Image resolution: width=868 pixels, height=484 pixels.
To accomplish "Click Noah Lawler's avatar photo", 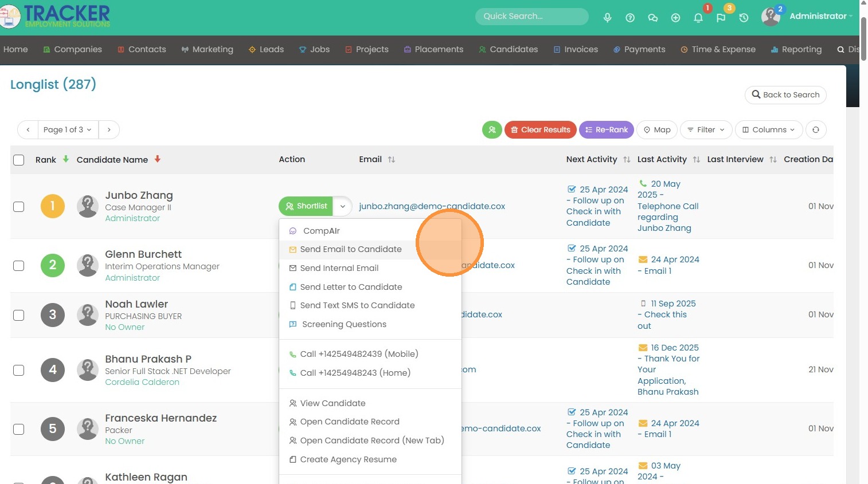I will (88, 315).
